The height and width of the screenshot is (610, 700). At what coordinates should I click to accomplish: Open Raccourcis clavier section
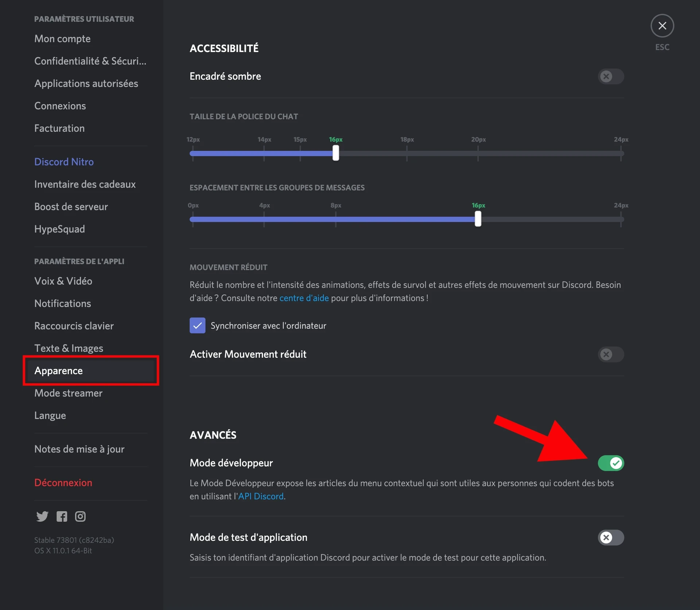pyautogui.click(x=74, y=326)
